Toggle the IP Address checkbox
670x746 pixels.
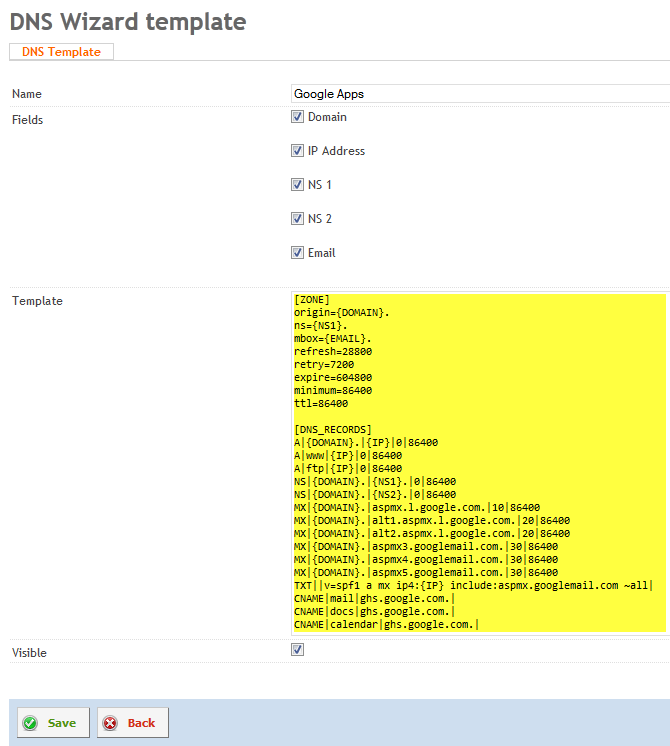click(x=297, y=151)
